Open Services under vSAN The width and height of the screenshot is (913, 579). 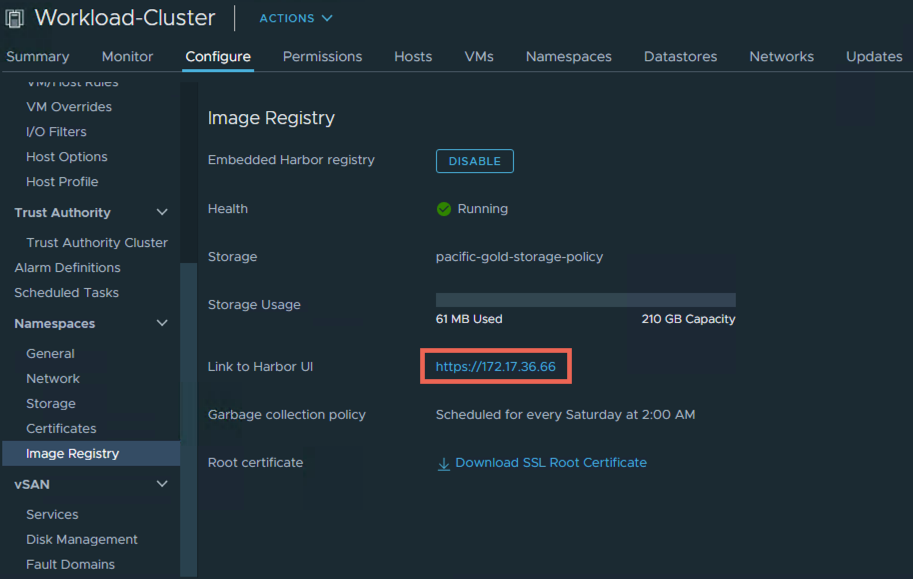54,514
